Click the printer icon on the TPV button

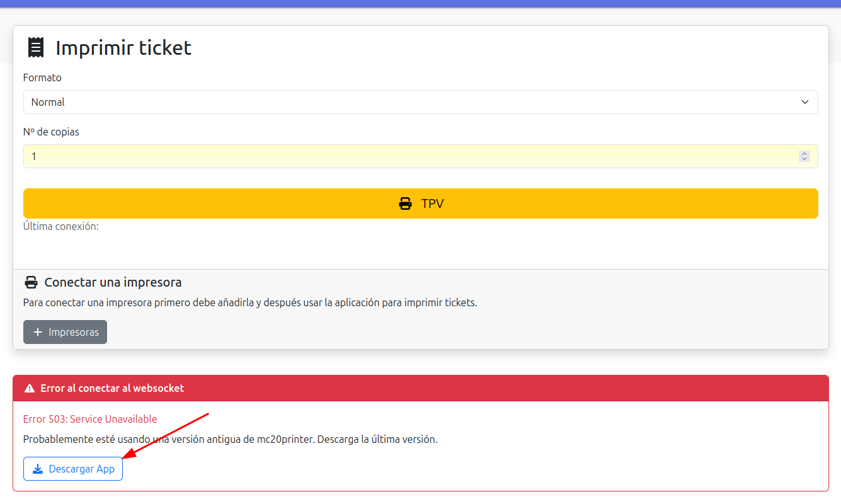click(406, 203)
